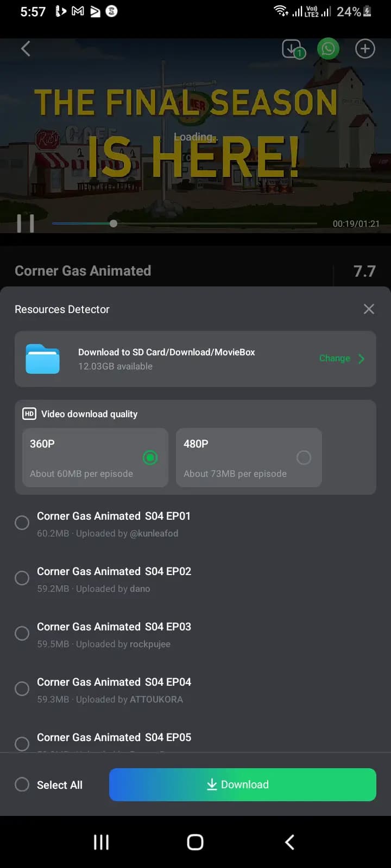Open Android recent apps button

(102, 842)
